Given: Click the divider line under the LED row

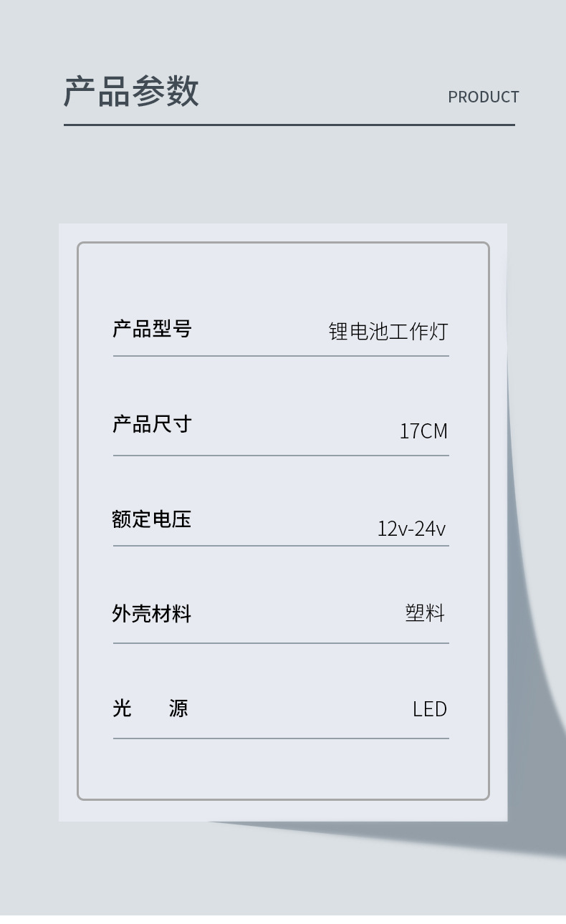Looking at the screenshot, I should tap(281, 738).
